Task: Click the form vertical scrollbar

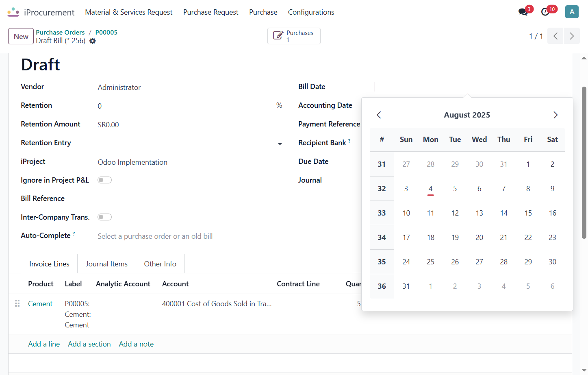Action: coord(584,162)
